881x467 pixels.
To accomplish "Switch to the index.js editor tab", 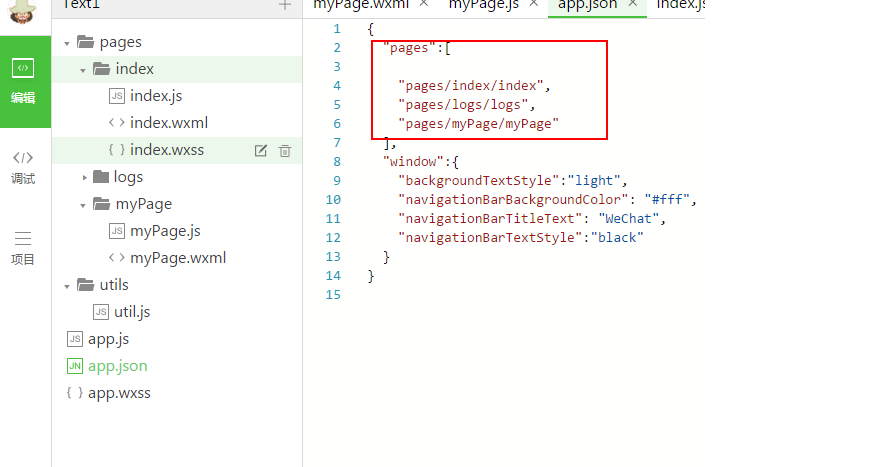I will point(680,5).
